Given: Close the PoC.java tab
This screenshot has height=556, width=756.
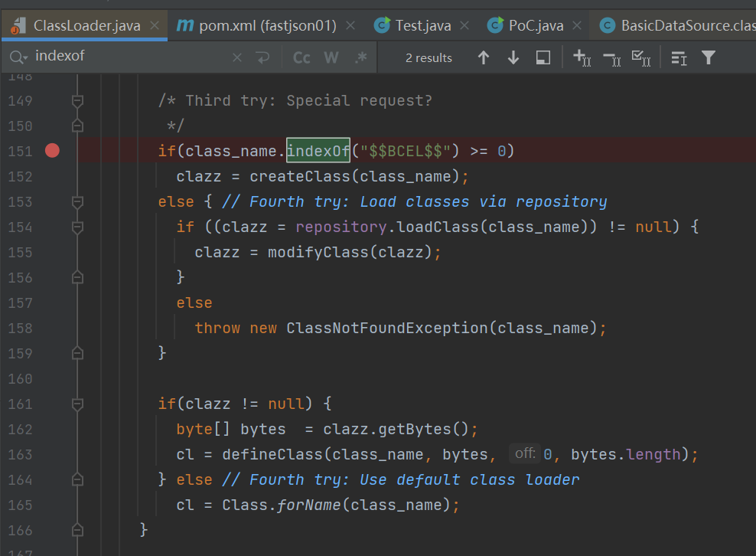Looking at the screenshot, I should 576,25.
